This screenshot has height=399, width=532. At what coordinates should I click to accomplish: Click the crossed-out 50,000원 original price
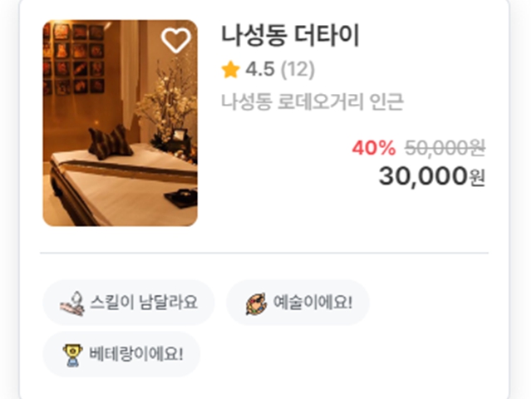446,148
